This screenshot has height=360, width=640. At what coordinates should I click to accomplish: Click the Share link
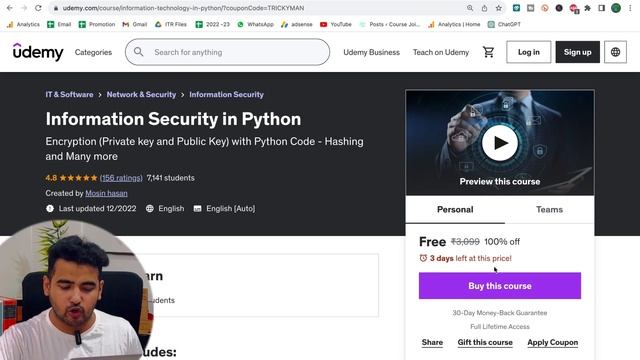coord(432,342)
